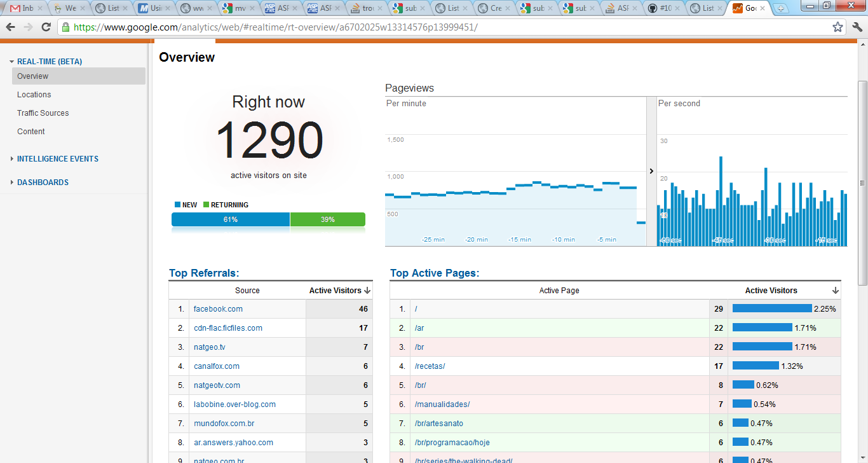
Task: Open the /manualidades/ active page link
Action: [x=442, y=404]
